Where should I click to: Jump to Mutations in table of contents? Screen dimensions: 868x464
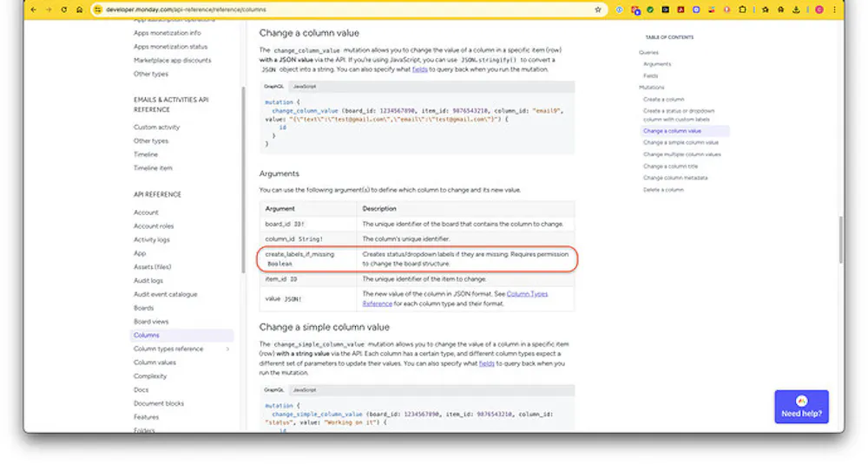(652, 88)
